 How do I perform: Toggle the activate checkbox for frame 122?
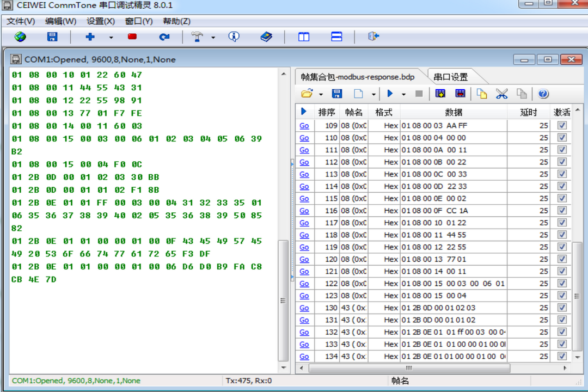point(562,283)
